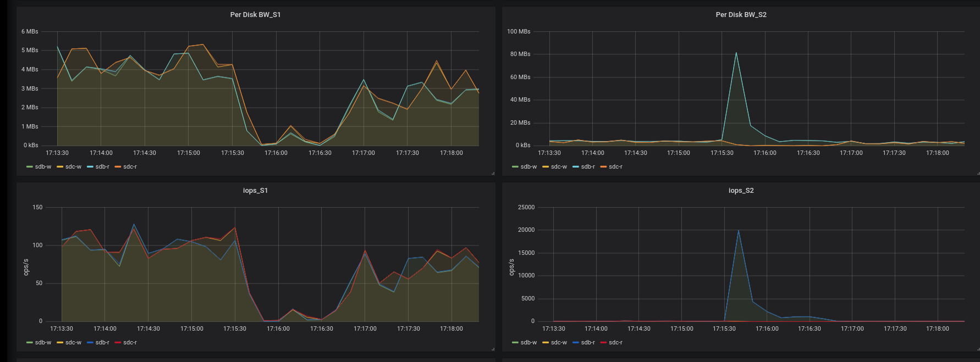Click the 20000 ops/s spike peak in iops_S2
The image size is (980, 362).
(x=738, y=230)
